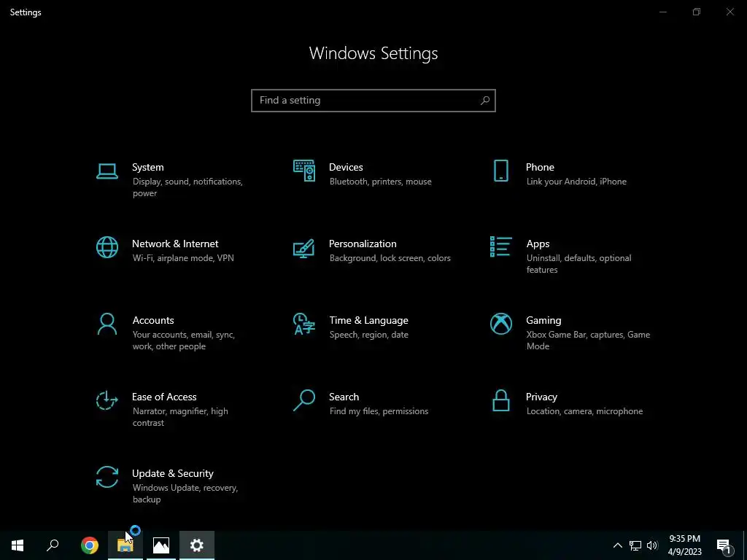Click 'Link your Android, iPhone' description

click(x=576, y=182)
